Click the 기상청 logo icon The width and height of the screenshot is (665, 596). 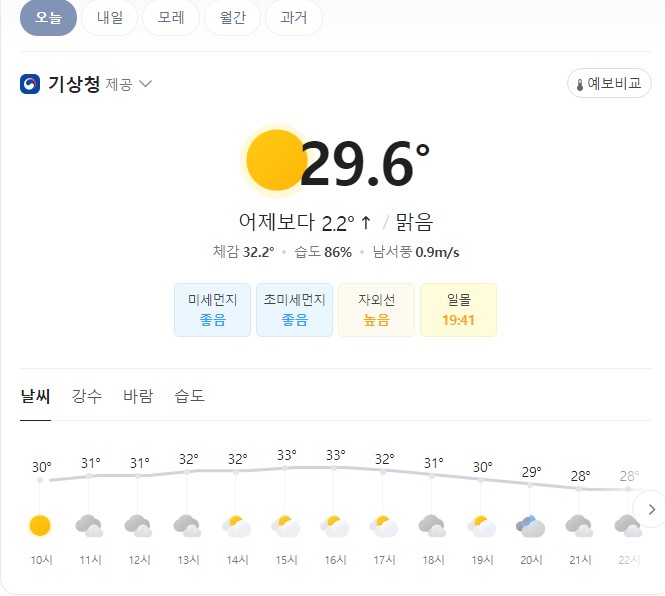(x=30, y=84)
